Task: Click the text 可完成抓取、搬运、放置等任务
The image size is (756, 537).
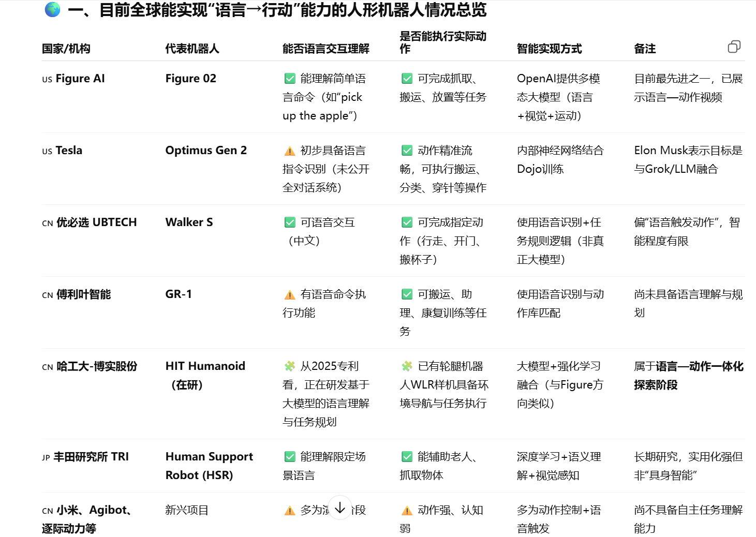Action: tap(443, 88)
